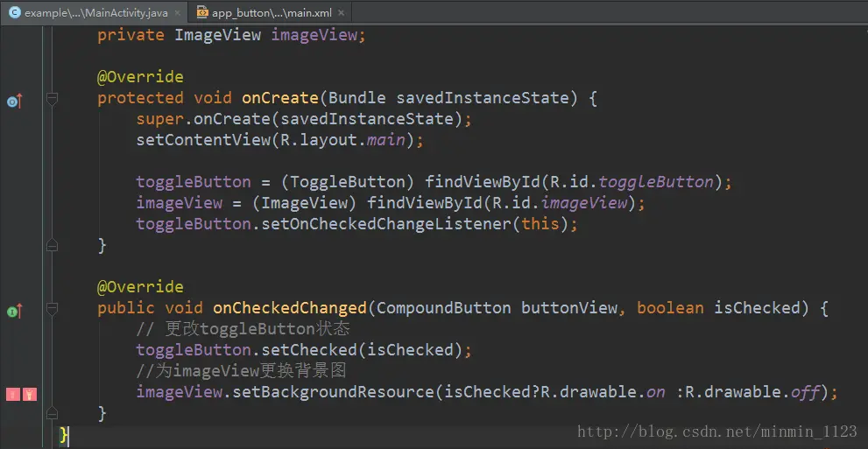
Task: Click the implements gutter icon beside onCheckedChanged
Action: tap(14, 312)
